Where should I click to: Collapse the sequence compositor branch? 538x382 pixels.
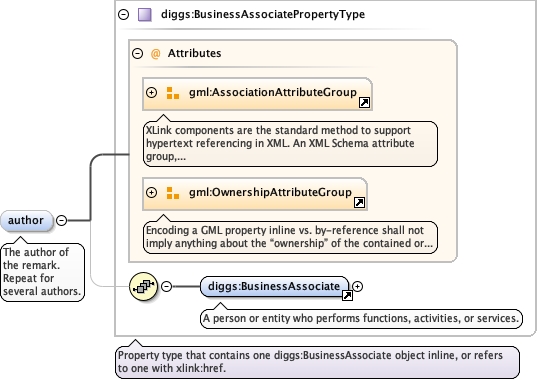[x=166, y=286]
